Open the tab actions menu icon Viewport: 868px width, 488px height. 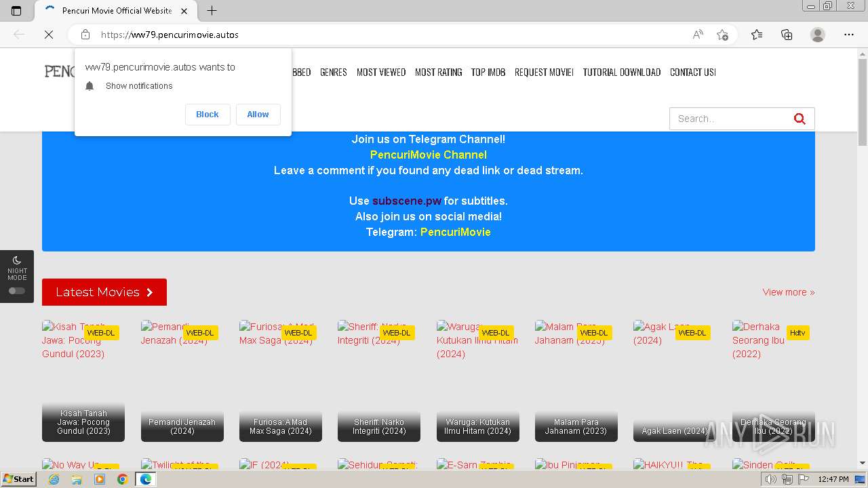[16, 10]
